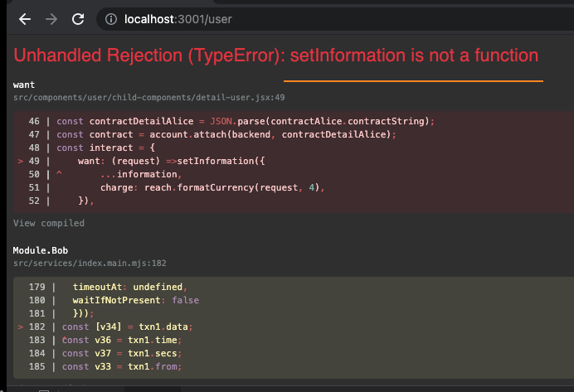
Task: Click line 52 with the closing '}),' brace
Action: tap(61, 201)
